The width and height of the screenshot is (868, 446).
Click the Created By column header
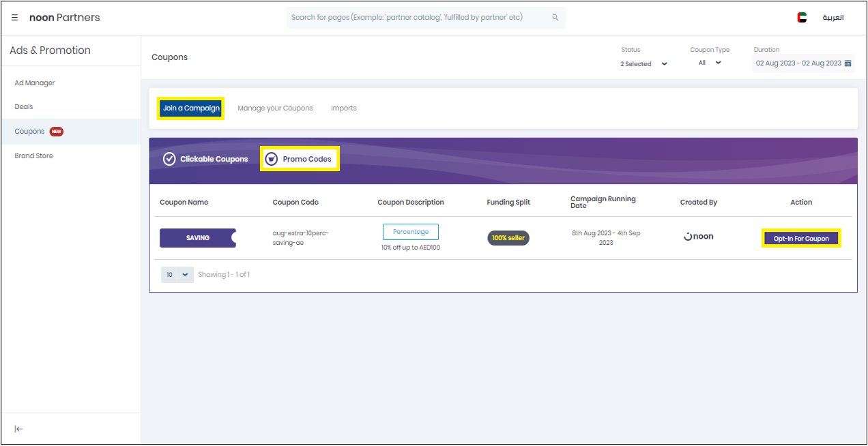699,203
